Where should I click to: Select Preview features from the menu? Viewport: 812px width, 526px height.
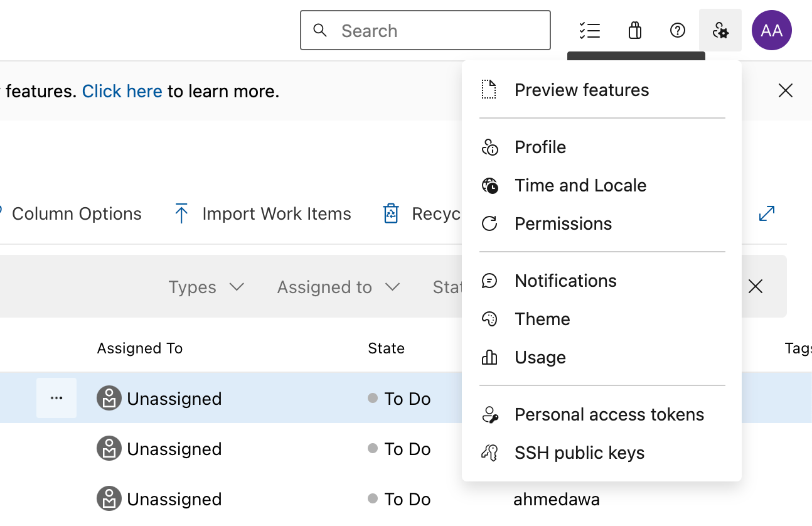coord(582,90)
